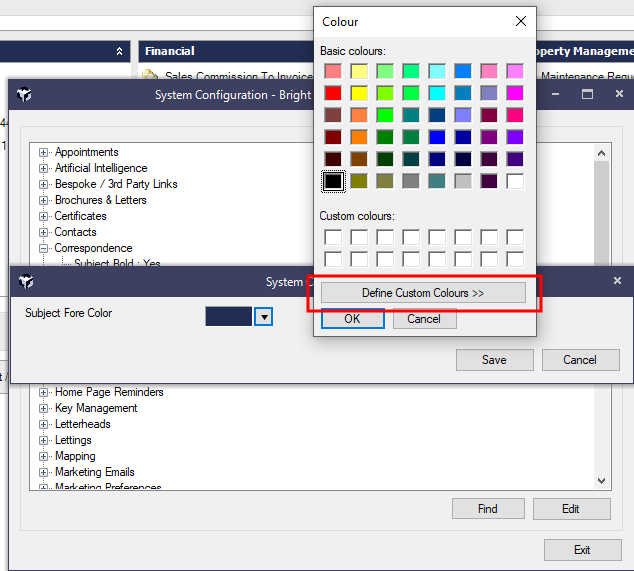Viewport: 634px width, 571px height.
Task: Exit the System Configuration window
Action: 582,550
